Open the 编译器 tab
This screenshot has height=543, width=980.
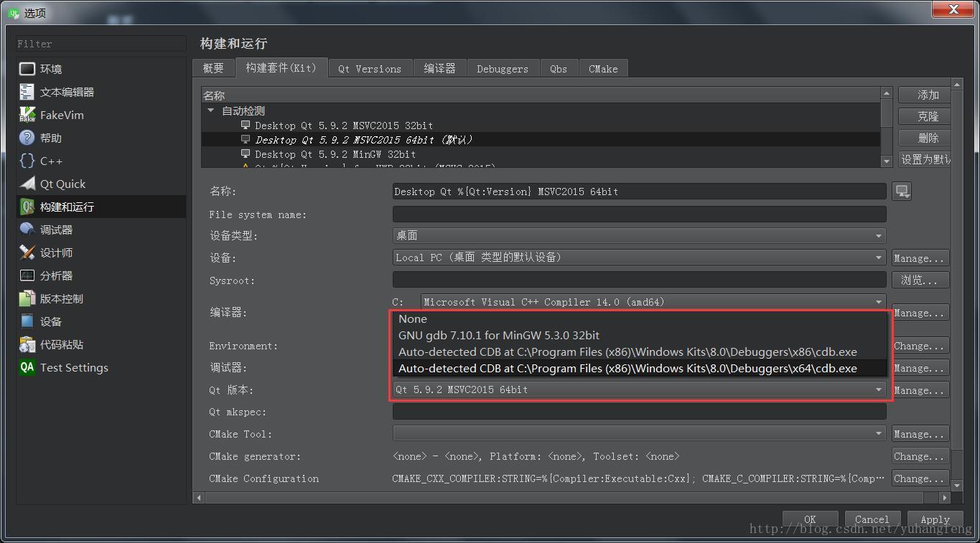click(x=439, y=68)
